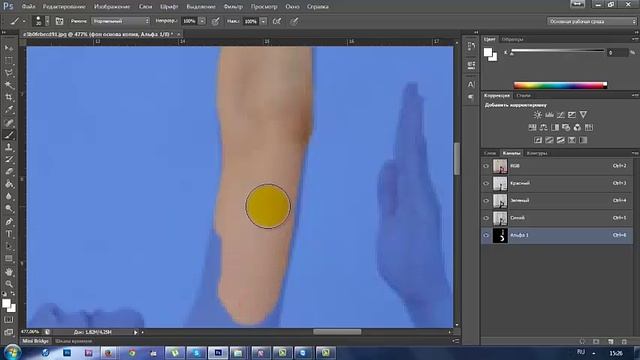Select the Hand tool
This screenshot has width=640, height=360.
click(x=9, y=272)
